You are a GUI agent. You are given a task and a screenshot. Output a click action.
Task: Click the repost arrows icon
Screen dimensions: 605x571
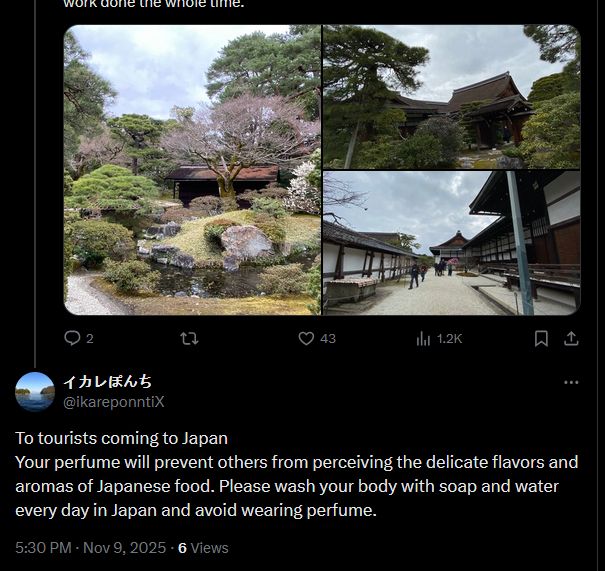pyautogui.click(x=189, y=339)
